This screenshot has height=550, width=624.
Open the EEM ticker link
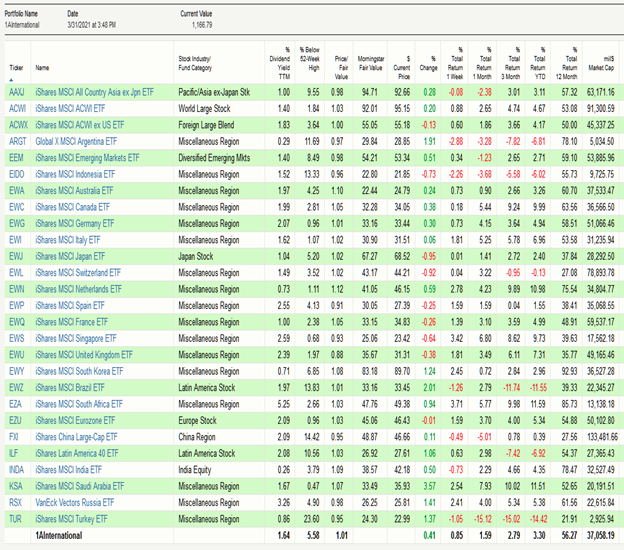tap(16, 158)
